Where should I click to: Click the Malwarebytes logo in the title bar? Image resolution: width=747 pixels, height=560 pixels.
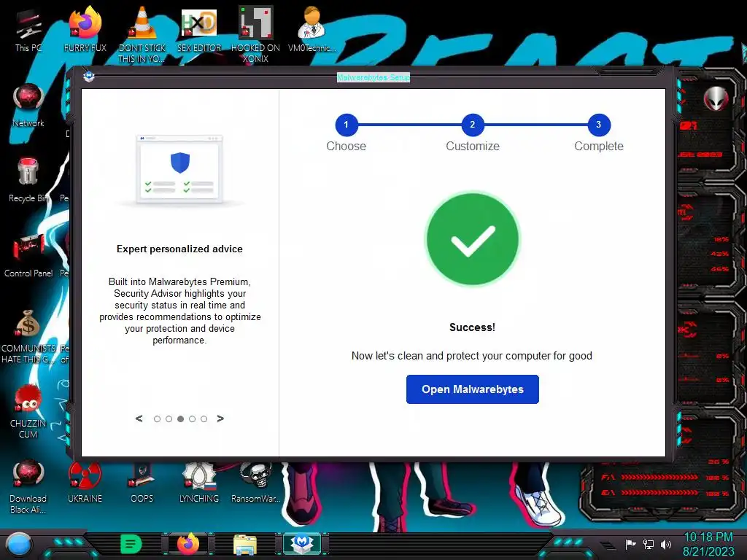(x=89, y=76)
